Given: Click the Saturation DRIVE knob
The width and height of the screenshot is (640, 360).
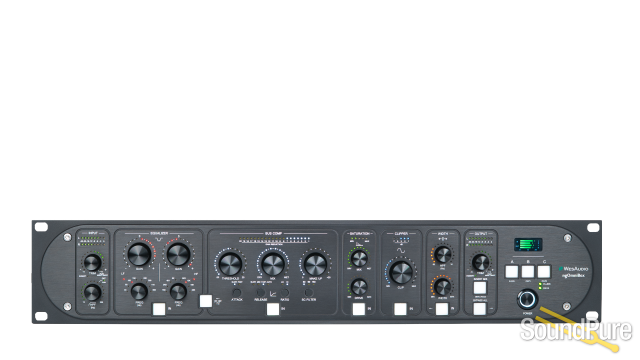Looking at the screenshot, I should [x=359, y=287].
